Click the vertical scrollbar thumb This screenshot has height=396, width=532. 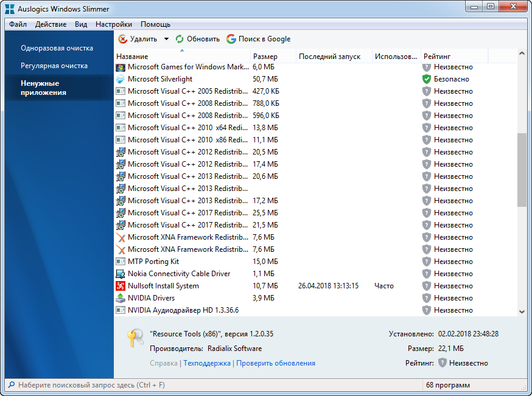tap(522, 170)
